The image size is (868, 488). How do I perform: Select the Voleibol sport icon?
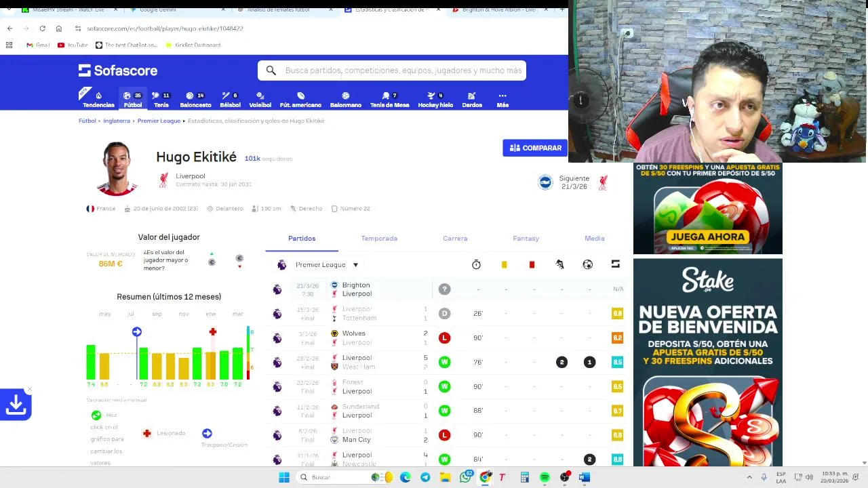click(x=260, y=99)
